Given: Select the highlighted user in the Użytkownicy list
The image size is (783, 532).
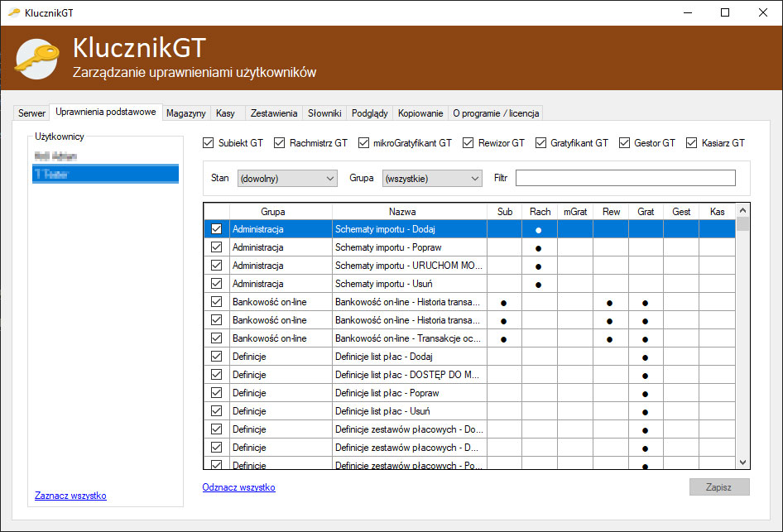Looking at the screenshot, I should 105,174.
